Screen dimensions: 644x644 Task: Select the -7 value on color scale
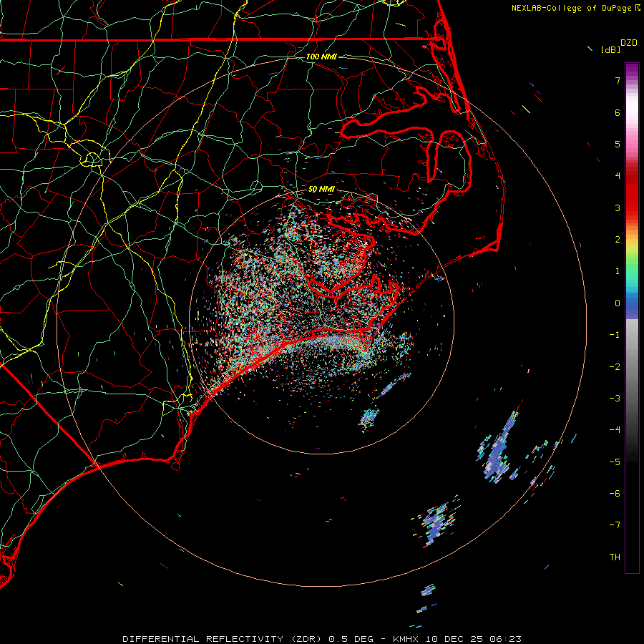[615, 525]
